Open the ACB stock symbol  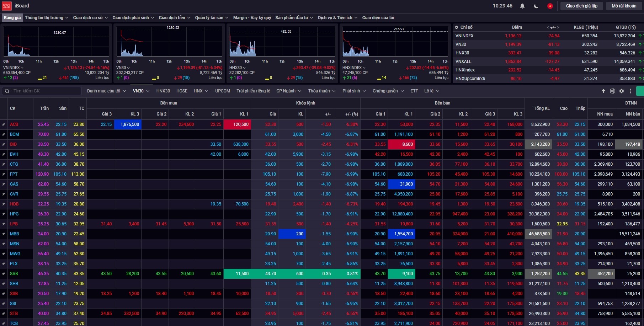click(x=14, y=124)
